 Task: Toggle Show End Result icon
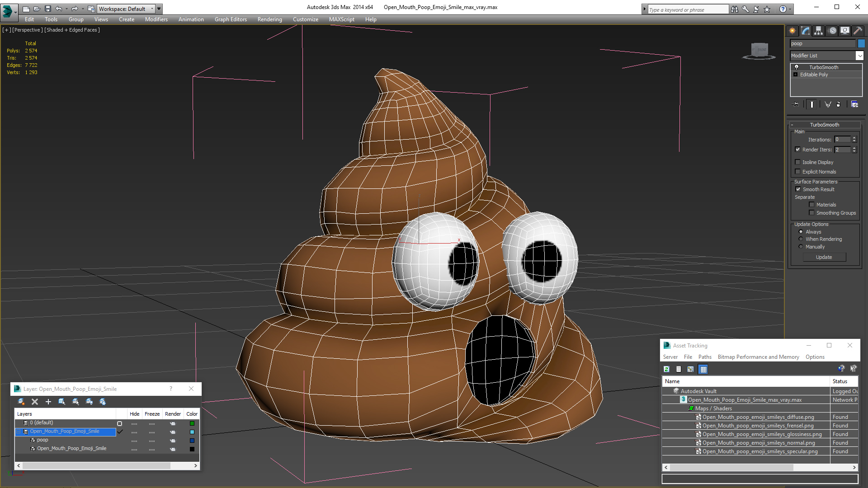[x=812, y=104]
